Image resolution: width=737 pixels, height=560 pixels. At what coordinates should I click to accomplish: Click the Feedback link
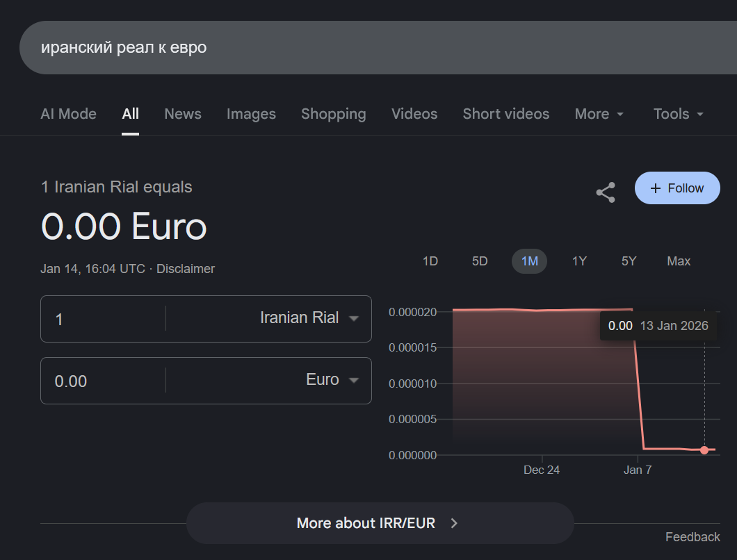[693, 537]
